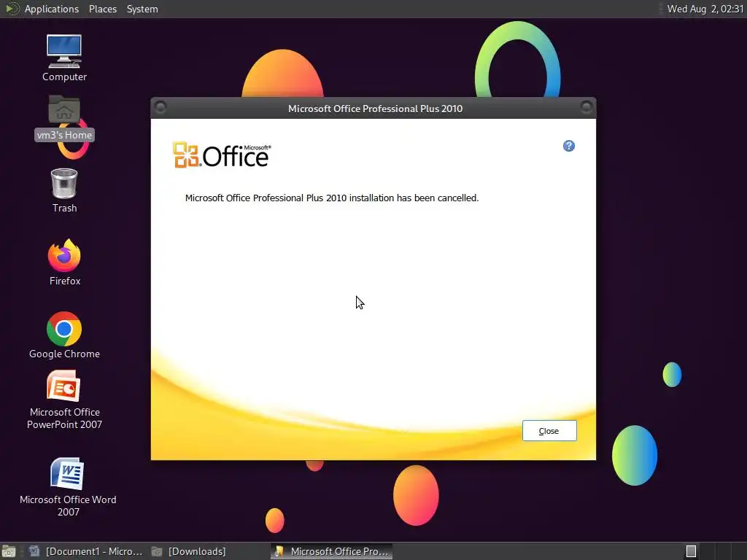Click the installer window menu button left of title
The image size is (747, 560).
(160, 107)
